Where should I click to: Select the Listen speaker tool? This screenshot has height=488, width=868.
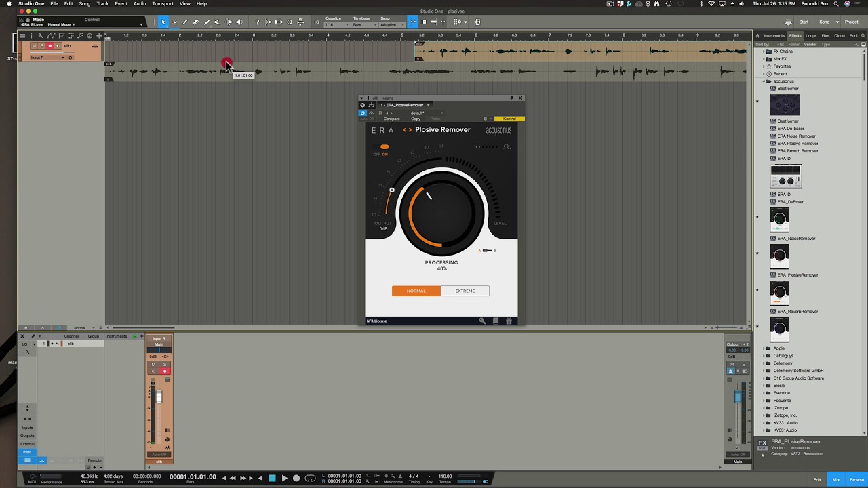(x=239, y=22)
